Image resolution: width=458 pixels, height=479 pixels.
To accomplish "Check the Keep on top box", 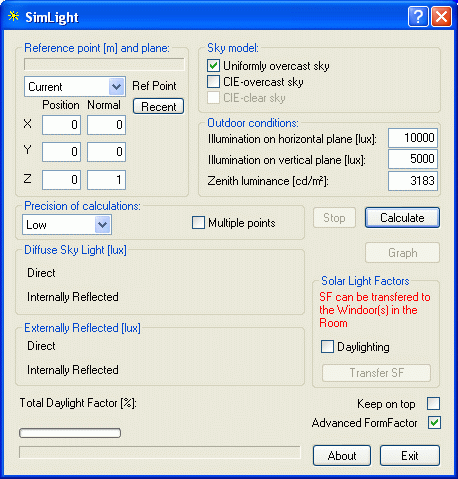I will tap(433, 404).
